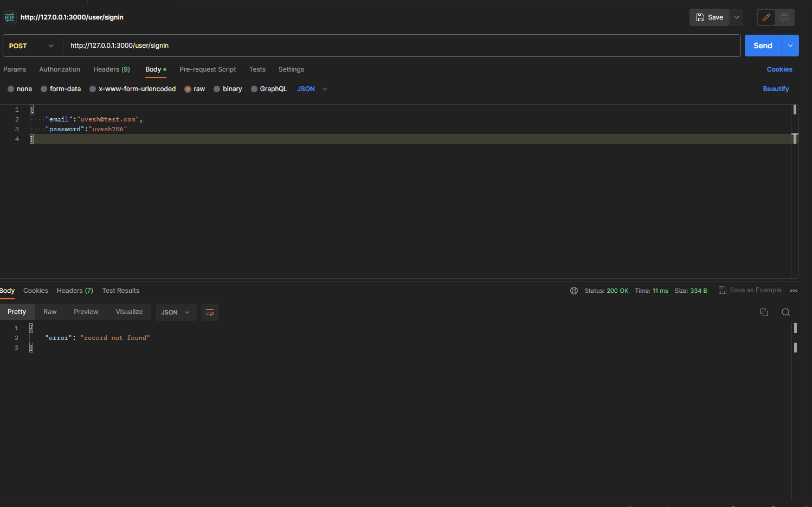Click the Beautify link

coord(776,88)
